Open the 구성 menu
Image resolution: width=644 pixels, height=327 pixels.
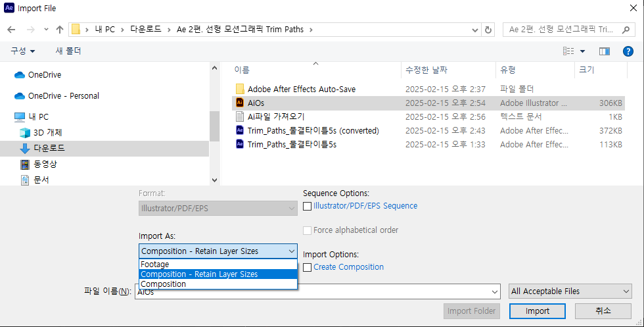[x=22, y=51]
